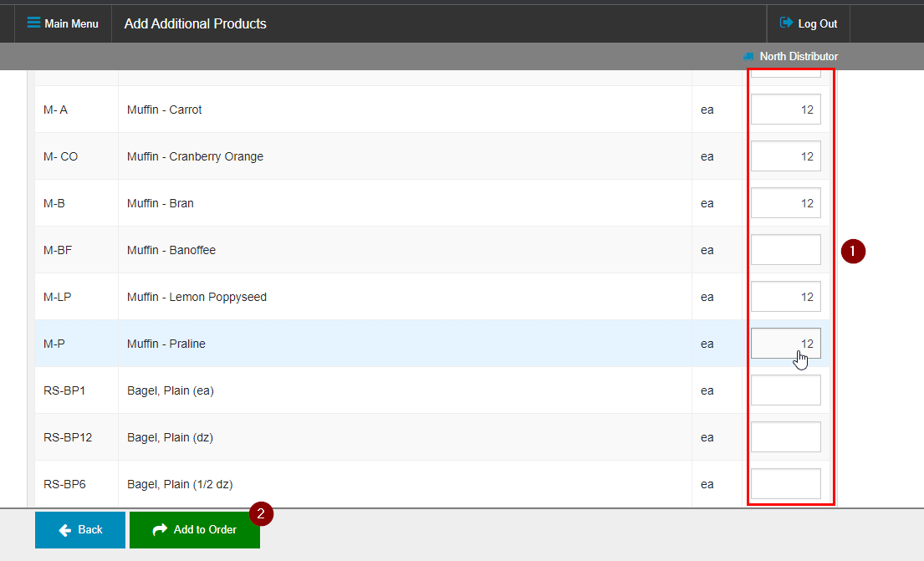The image size is (924, 561).
Task: Click quantity field for Bagel, Plain (ea)
Action: (785, 390)
